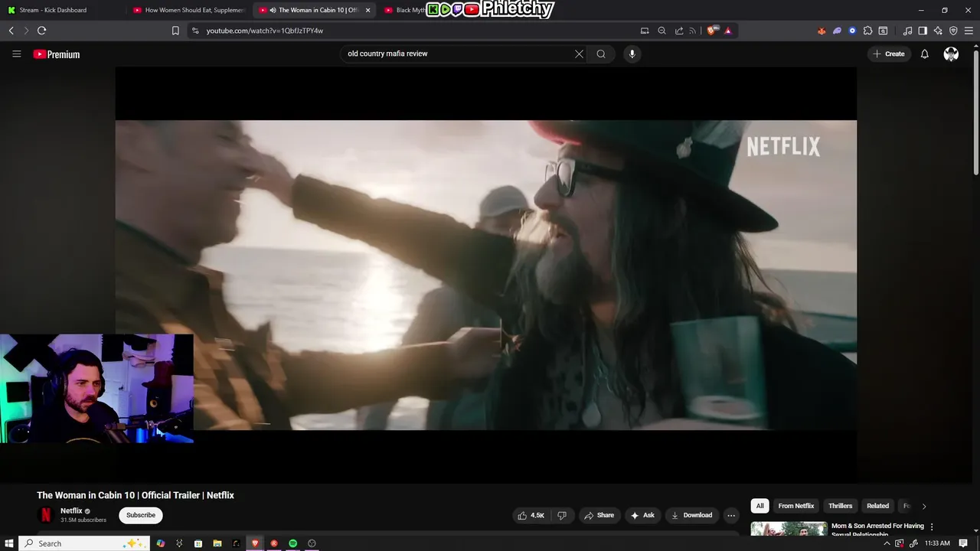980x551 pixels.
Task: Open Brave Shields lion icon
Action: pyautogui.click(x=711, y=31)
